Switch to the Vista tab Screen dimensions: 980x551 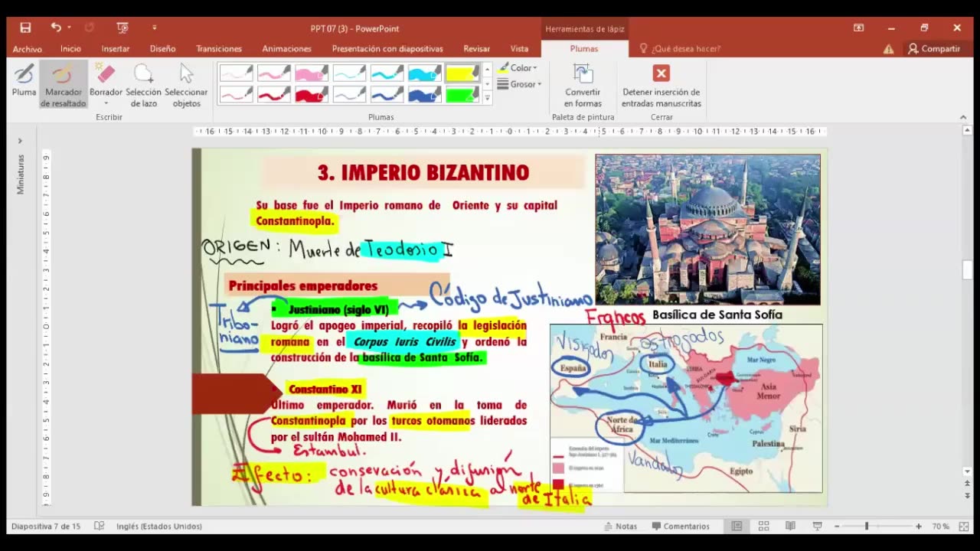519,48
